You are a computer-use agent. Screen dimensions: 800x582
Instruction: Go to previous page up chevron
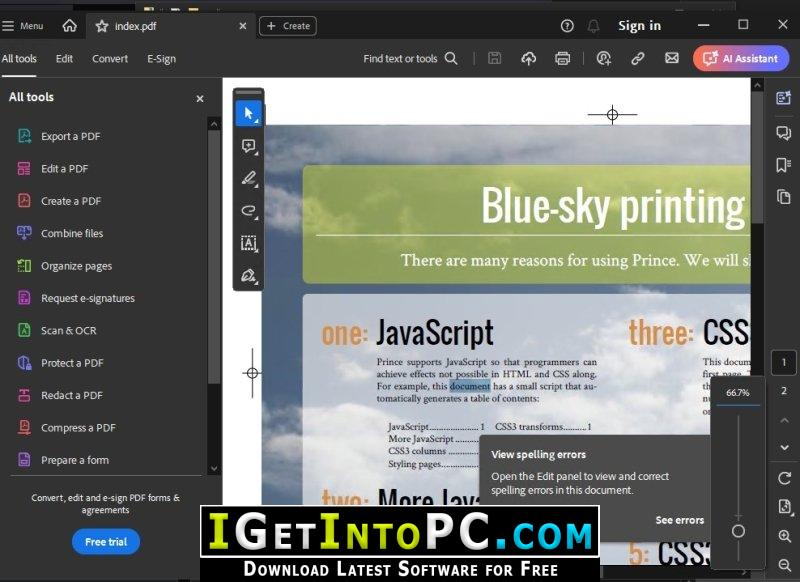click(x=785, y=420)
